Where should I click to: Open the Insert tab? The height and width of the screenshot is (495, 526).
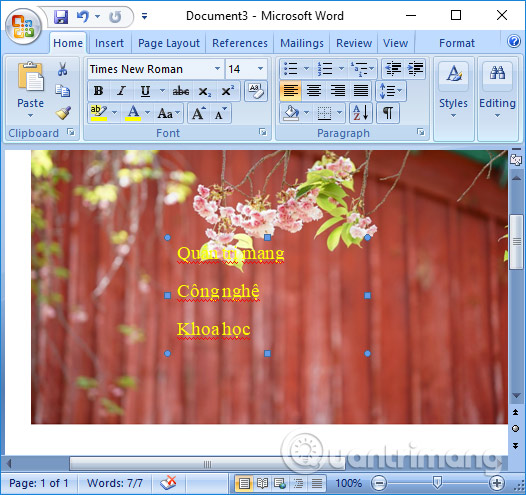click(109, 43)
